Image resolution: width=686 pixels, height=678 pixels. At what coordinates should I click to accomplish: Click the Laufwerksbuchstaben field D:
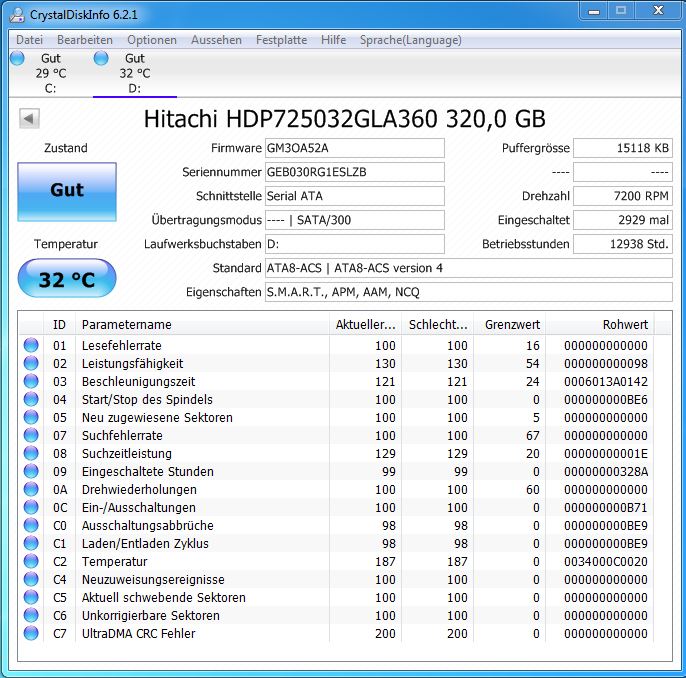pos(355,244)
